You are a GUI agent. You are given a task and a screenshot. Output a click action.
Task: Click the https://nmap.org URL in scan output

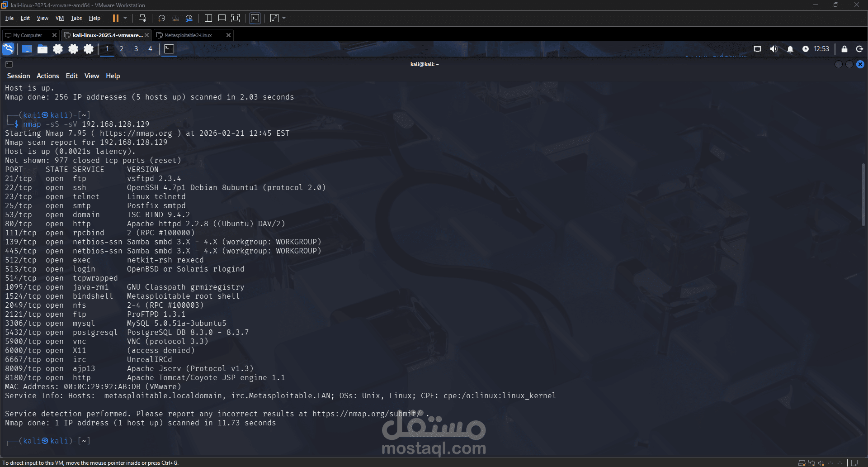click(x=136, y=133)
